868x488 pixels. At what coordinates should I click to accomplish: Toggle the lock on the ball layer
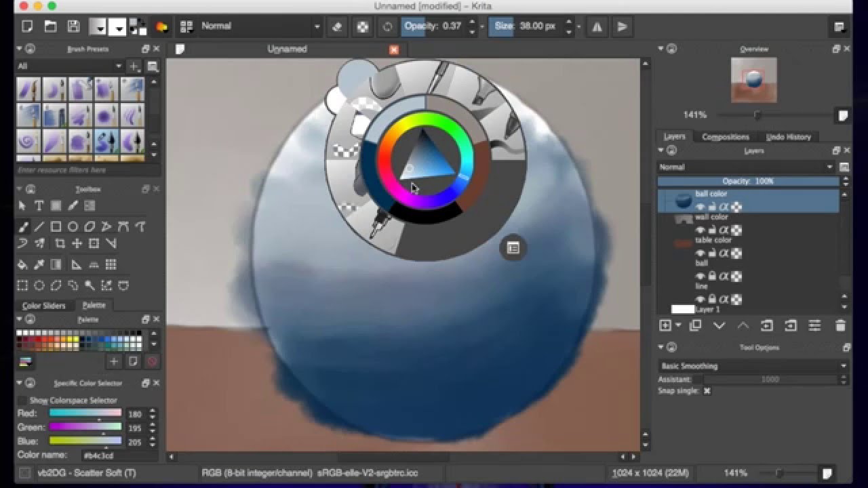712,277
